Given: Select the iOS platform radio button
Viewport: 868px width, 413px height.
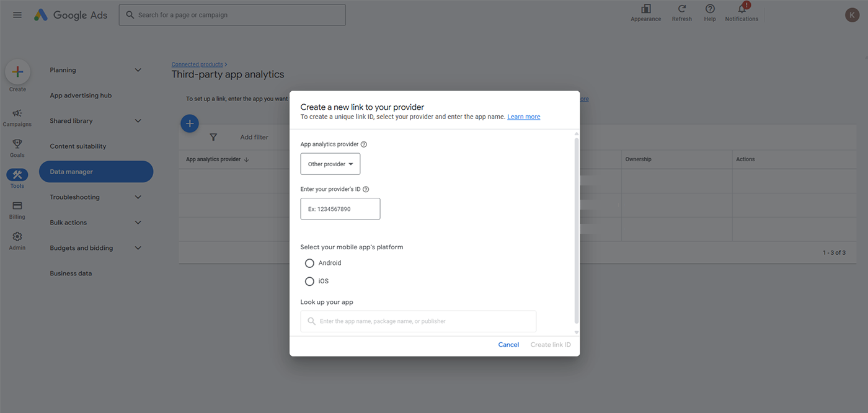Looking at the screenshot, I should pos(309,282).
